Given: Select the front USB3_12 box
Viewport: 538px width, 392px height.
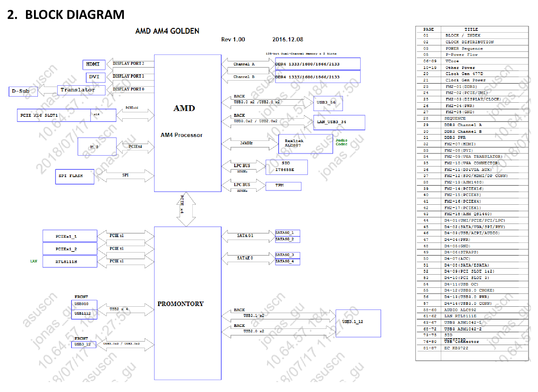Looking at the screenshot, I should (x=84, y=345).
